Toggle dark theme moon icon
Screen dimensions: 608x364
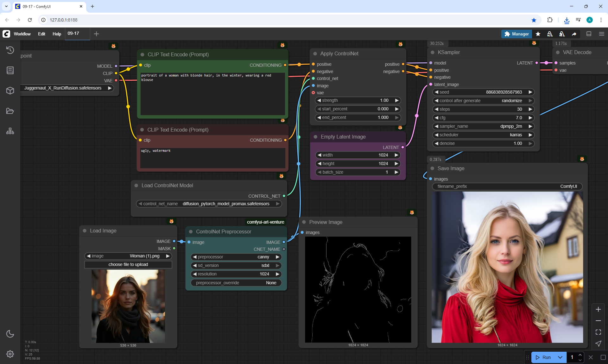(x=10, y=334)
